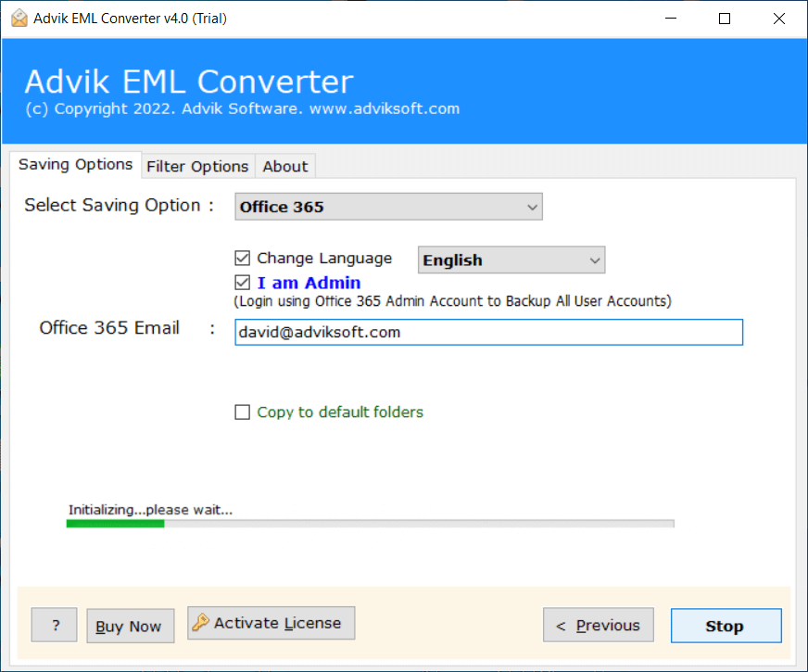Click the www.adviksoft.com copyright text
The image size is (808, 672).
[x=385, y=108]
